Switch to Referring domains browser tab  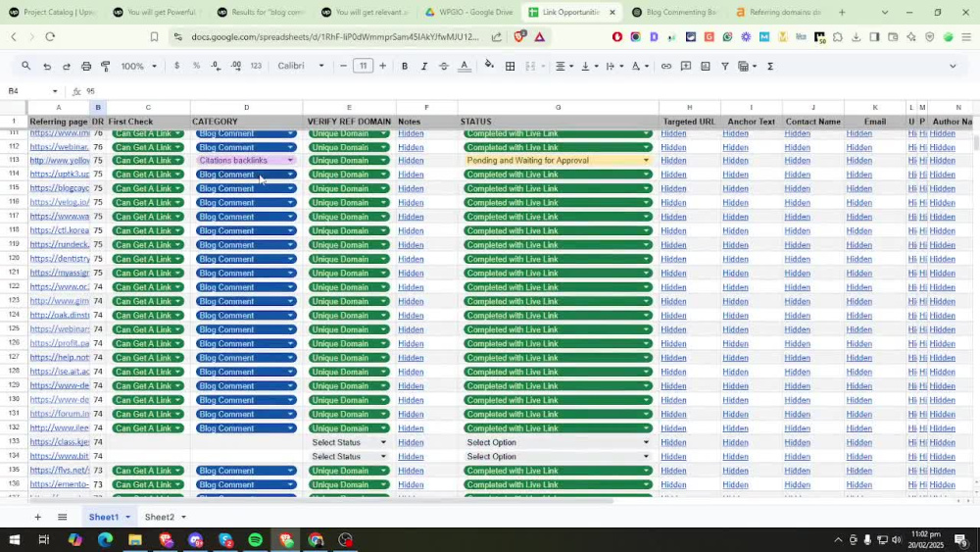tap(778, 12)
